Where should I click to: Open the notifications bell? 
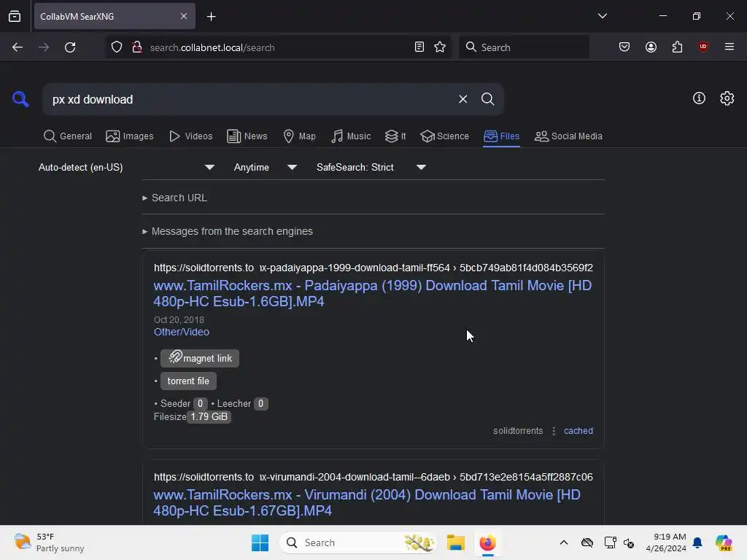pyautogui.click(x=697, y=542)
